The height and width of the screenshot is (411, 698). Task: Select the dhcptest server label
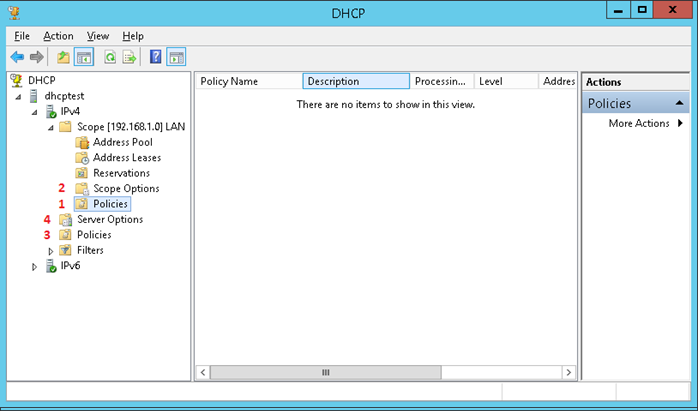click(64, 96)
